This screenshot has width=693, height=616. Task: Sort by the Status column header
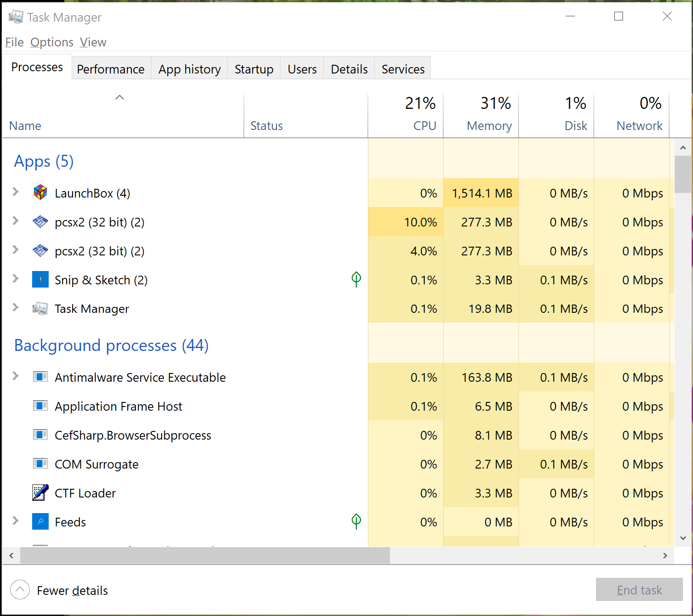click(306, 115)
